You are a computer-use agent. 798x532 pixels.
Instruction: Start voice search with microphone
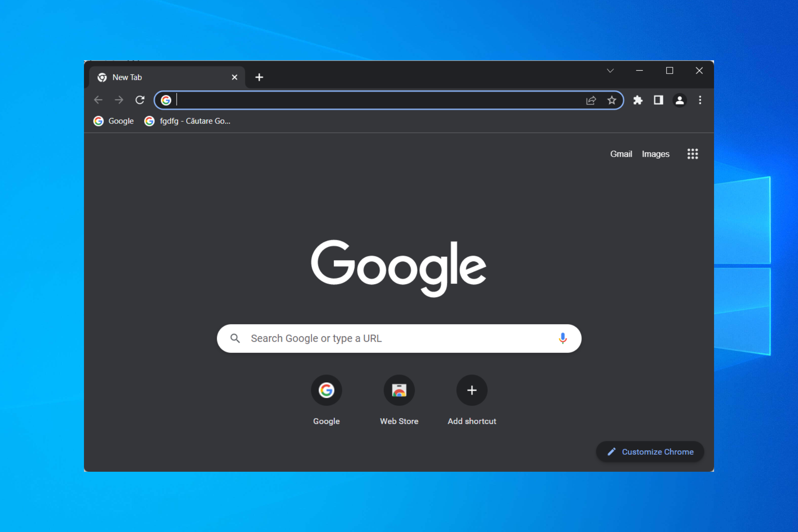(563, 338)
